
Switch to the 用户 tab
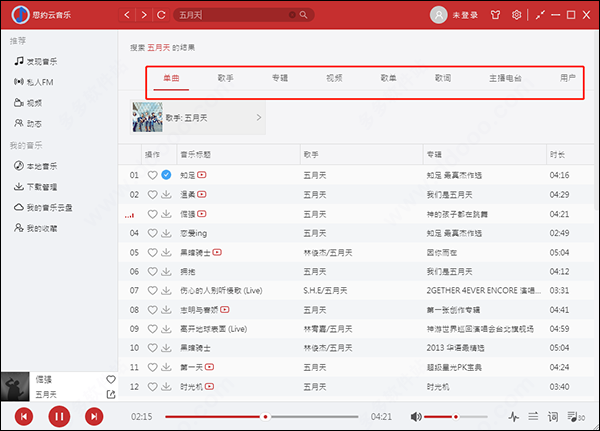(567, 78)
